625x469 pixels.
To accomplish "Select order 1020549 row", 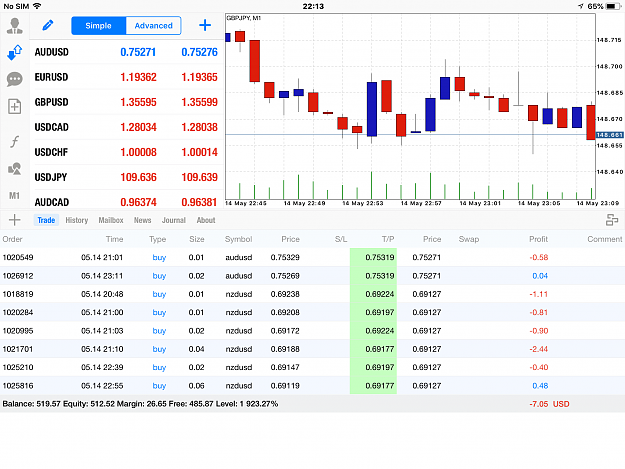I will (312, 257).
